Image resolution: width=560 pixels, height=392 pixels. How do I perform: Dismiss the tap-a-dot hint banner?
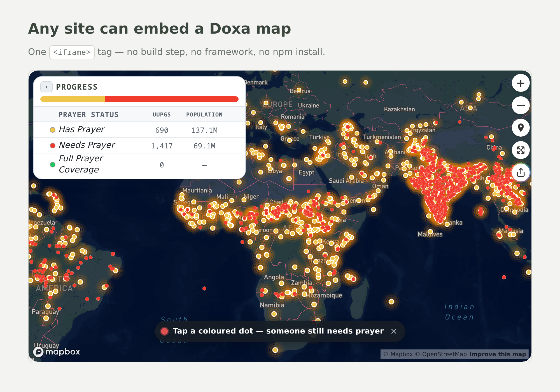[394, 331]
